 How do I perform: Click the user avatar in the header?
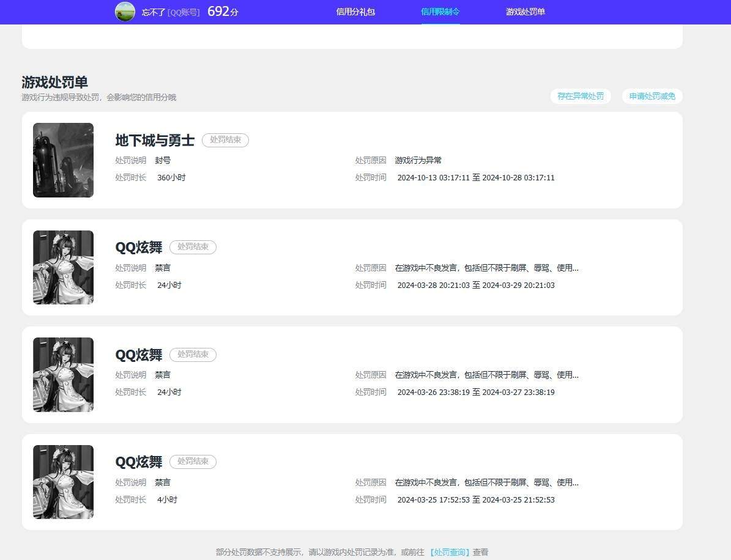pyautogui.click(x=125, y=12)
